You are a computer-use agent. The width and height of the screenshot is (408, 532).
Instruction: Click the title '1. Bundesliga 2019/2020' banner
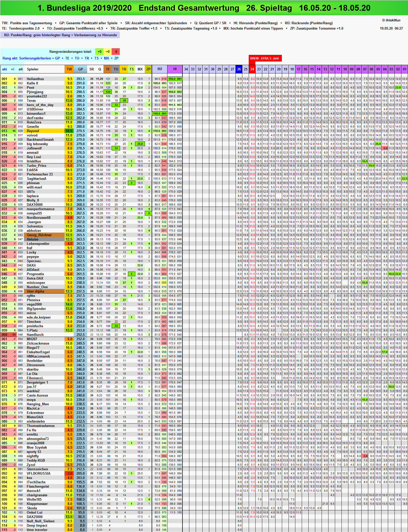click(x=204, y=8)
